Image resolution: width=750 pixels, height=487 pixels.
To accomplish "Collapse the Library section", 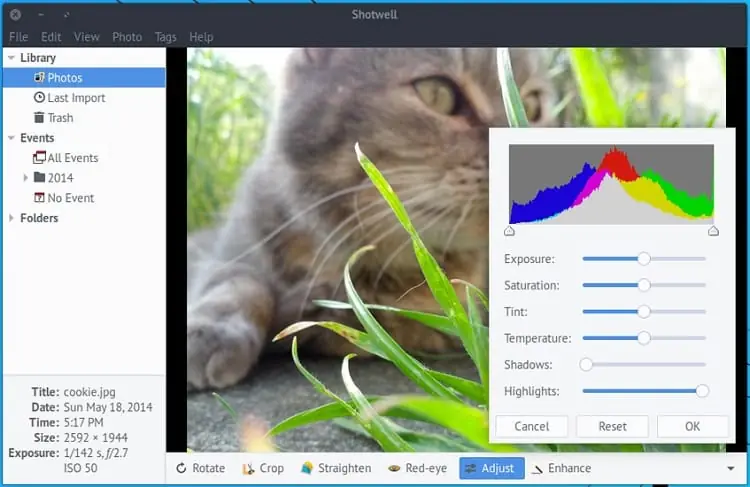I will pos(11,58).
